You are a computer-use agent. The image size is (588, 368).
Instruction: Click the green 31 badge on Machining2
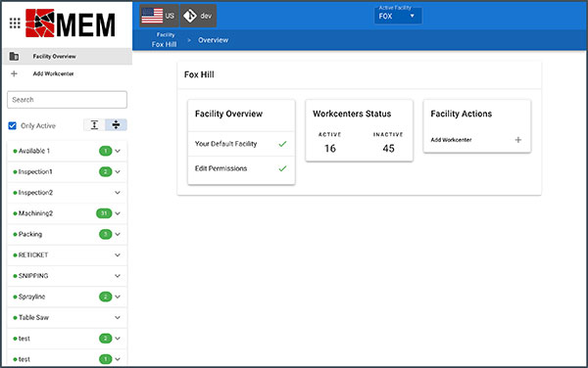pyautogui.click(x=104, y=213)
